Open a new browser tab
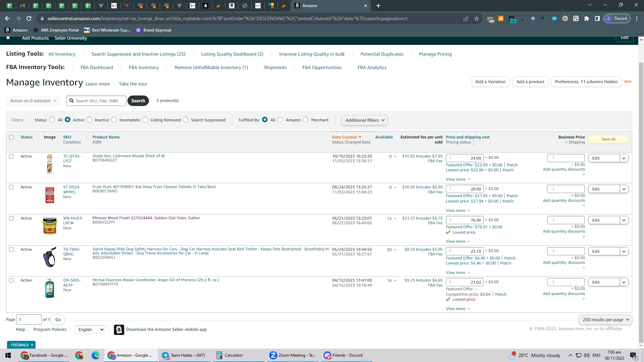This screenshot has height=362, width=644. click(378, 6)
